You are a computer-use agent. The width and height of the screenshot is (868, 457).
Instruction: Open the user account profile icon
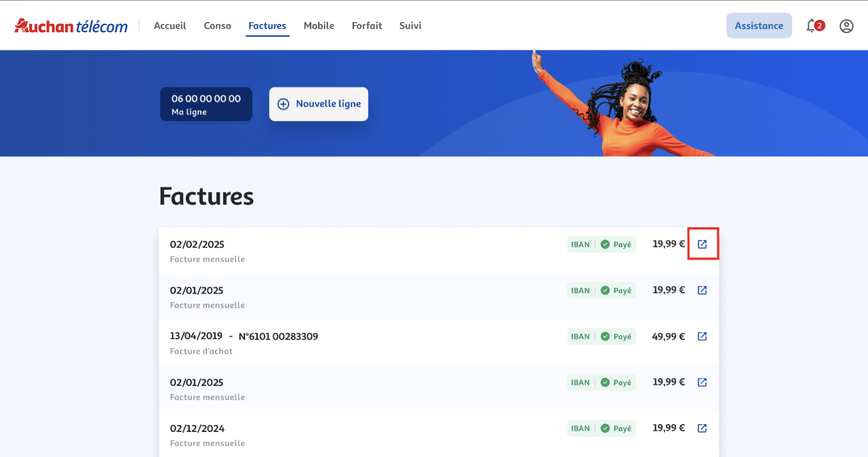pyautogui.click(x=846, y=26)
